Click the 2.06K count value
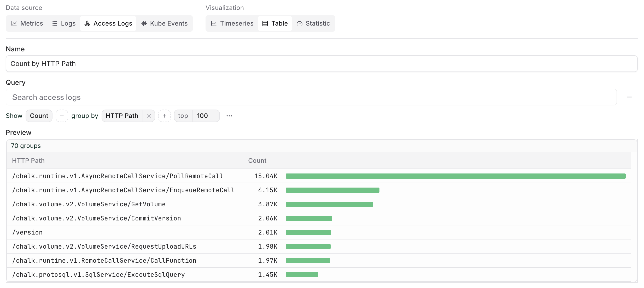 [268, 218]
